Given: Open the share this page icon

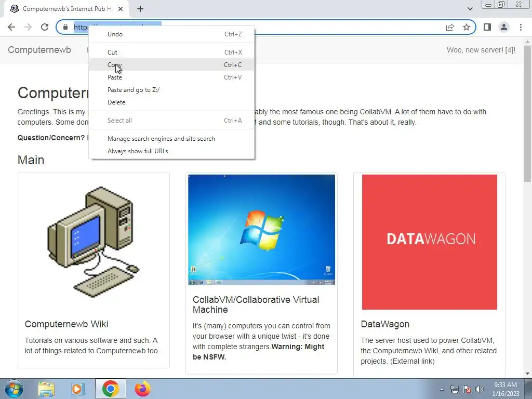Looking at the screenshot, I should coord(450,27).
